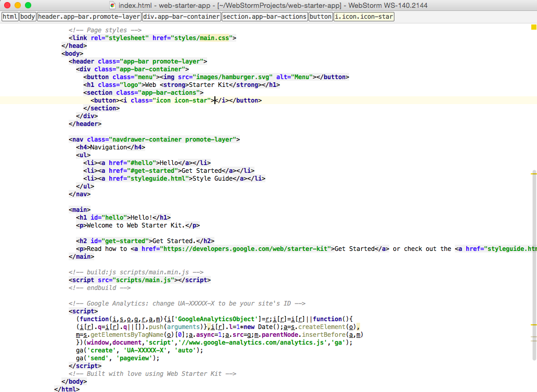537x392 pixels.
Task: Close the WebStorm window with the red button
Action: 7,5
